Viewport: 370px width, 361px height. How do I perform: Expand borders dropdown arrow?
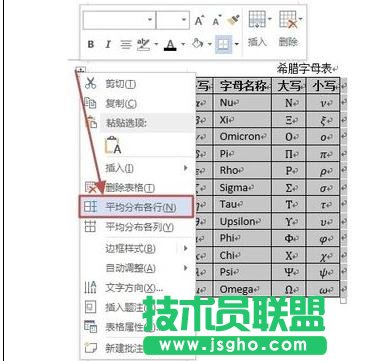pyautogui.click(x=236, y=44)
